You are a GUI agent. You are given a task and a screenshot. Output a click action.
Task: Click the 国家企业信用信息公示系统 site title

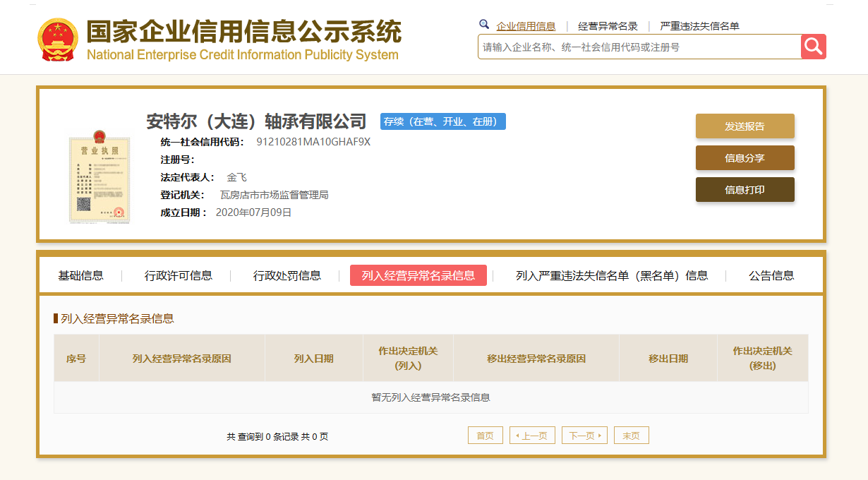(243, 32)
